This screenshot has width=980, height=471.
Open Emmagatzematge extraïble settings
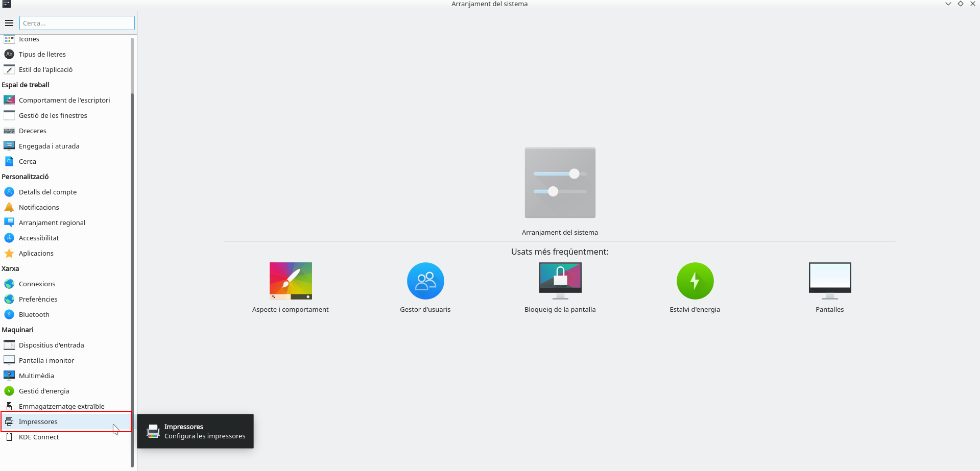coord(61,406)
